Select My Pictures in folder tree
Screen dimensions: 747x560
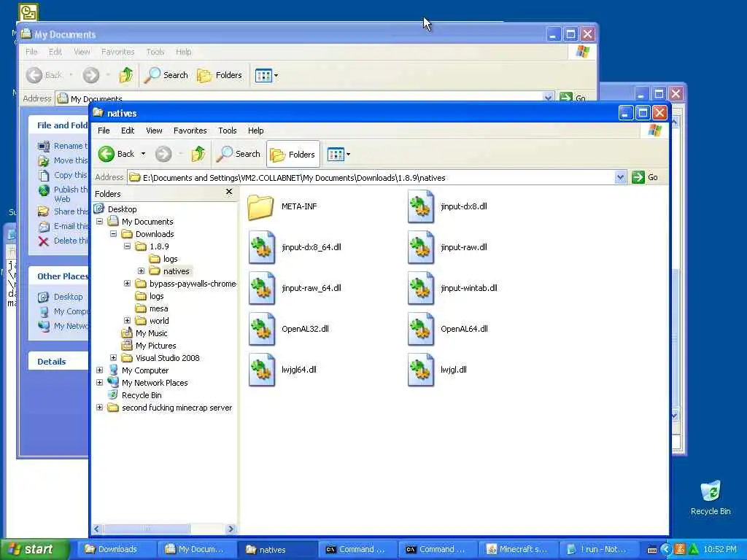[x=155, y=346]
